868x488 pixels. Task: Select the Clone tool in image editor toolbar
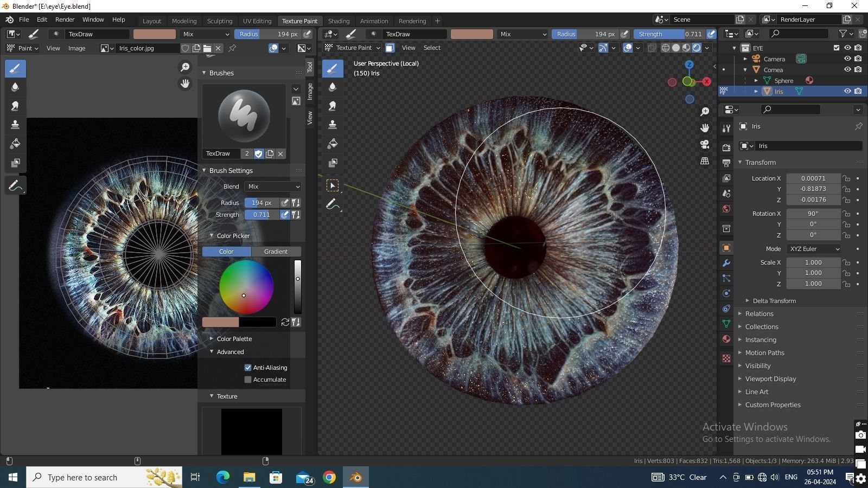click(x=15, y=125)
